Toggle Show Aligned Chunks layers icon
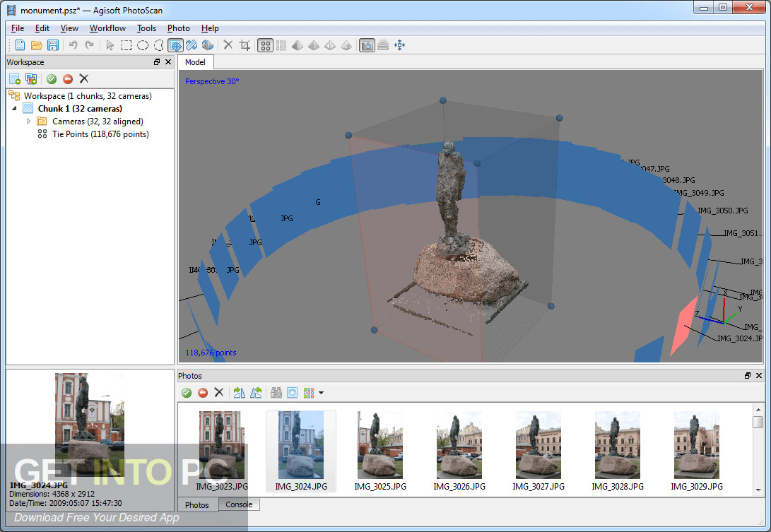The height and width of the screenshot is (532, 771). (x=383, y=46)
